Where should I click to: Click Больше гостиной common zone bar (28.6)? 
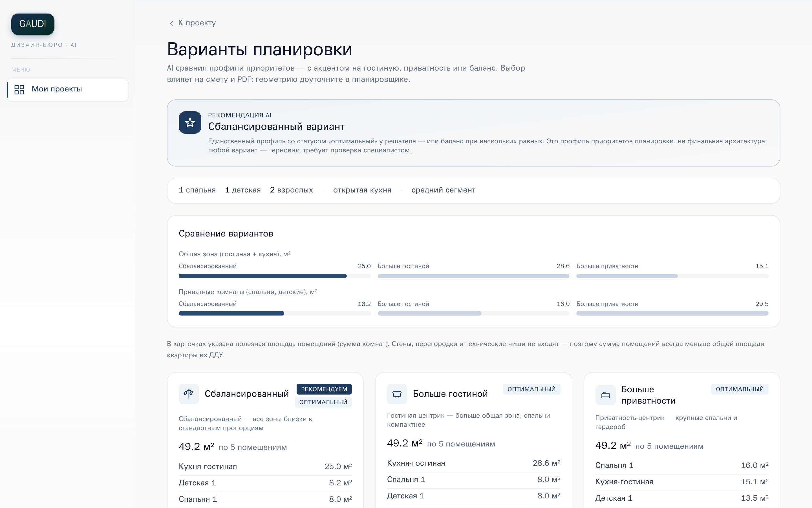[473, 276]
